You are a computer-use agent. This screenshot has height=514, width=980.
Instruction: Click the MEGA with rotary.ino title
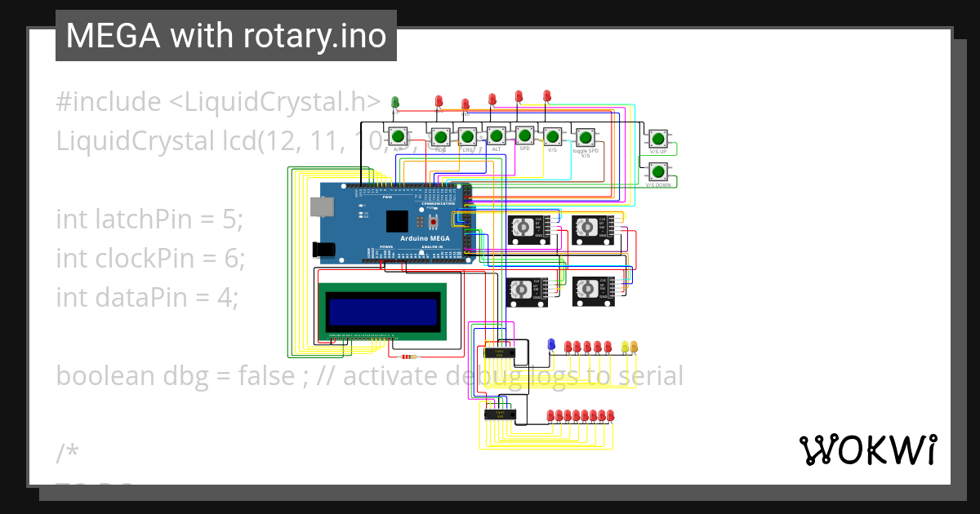226,35
